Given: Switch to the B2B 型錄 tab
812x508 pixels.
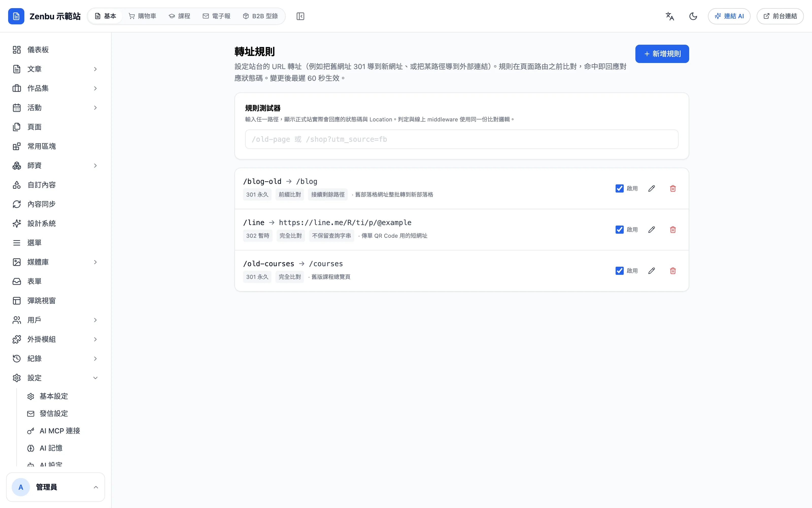Looking at the screenshot, I should (260, 16).
